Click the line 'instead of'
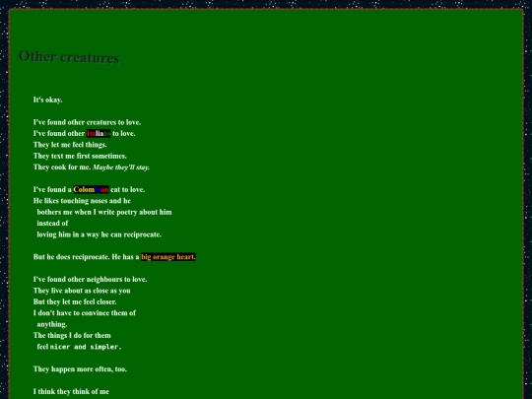The image size is (532, 399). (x=52, y=223)
